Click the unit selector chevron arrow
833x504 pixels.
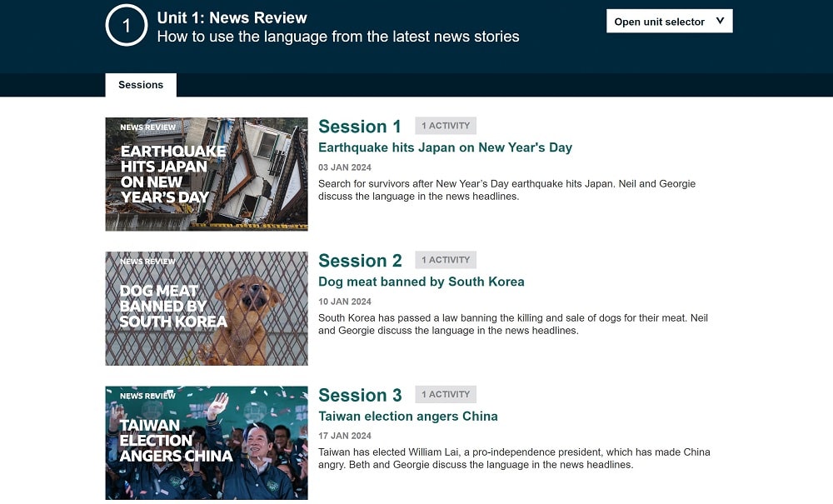pos(721,22)
